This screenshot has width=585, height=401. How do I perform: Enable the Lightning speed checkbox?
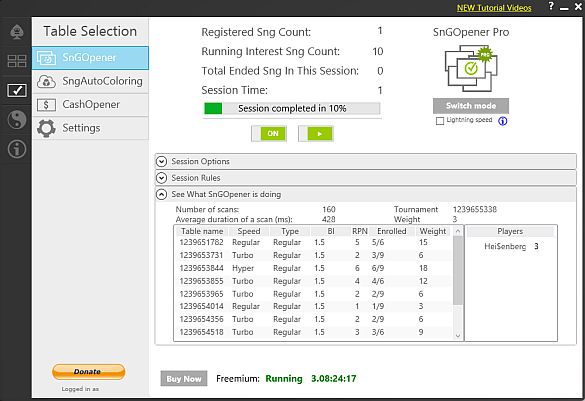coord(440,121)
